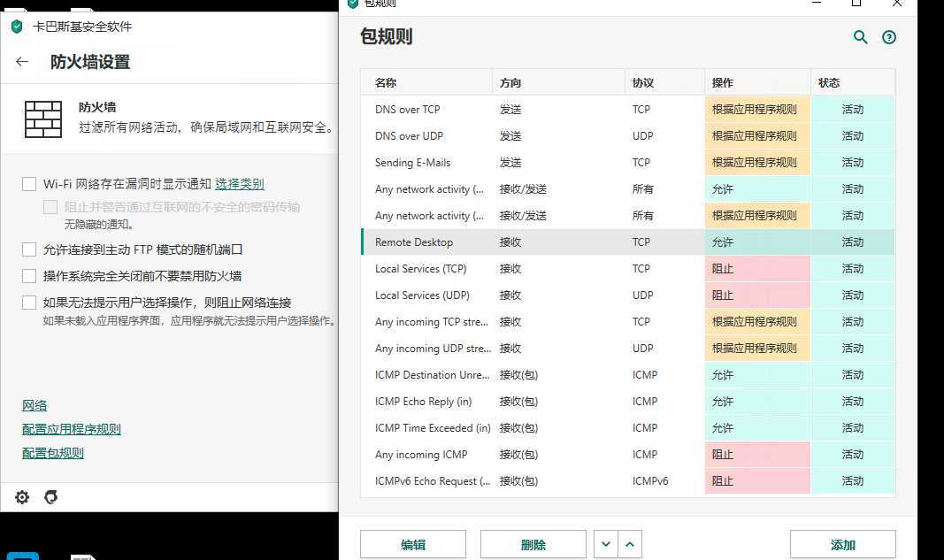Viewport: 944px width, 560px height.
Task: Click the 编辑 button
Action: click(x=413, y=544)
